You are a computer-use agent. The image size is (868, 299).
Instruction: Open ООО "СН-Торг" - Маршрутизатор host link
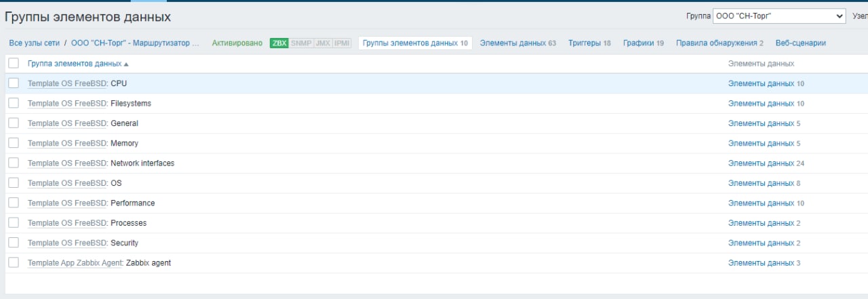coord(136,43)
